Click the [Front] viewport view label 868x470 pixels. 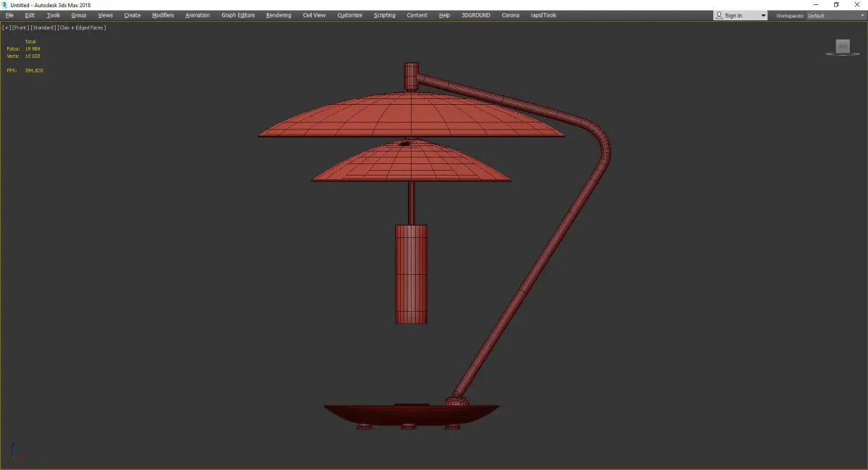(21, 27)
